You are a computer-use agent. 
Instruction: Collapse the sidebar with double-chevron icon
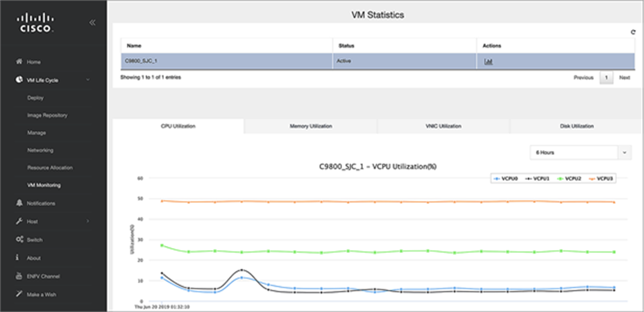pyautogui.click(x=92, y=23)
